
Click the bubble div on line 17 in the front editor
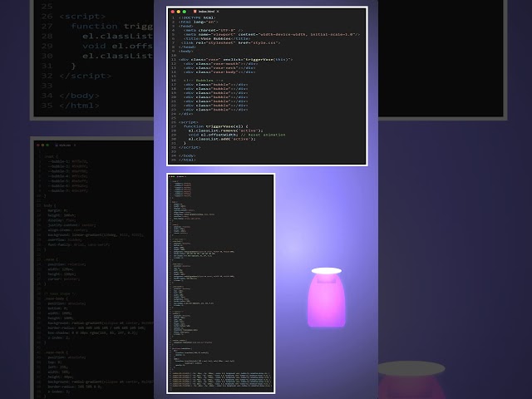tap(216, 85)
